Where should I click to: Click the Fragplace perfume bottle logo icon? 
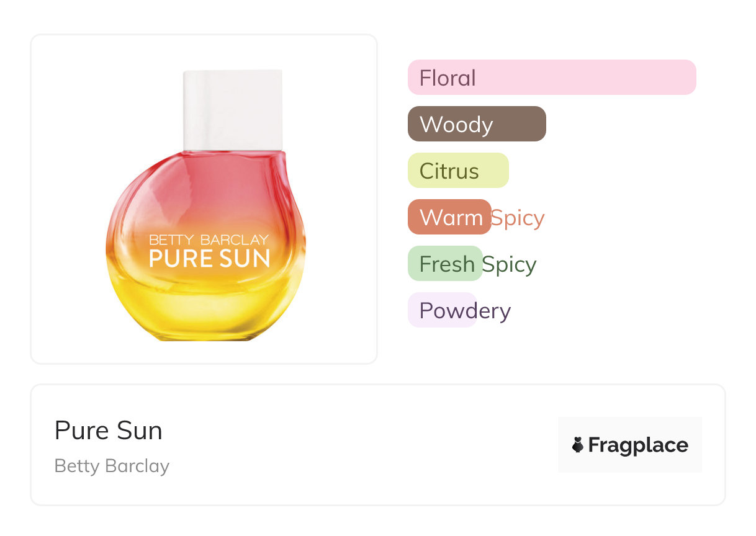click(x=578, y=445)
